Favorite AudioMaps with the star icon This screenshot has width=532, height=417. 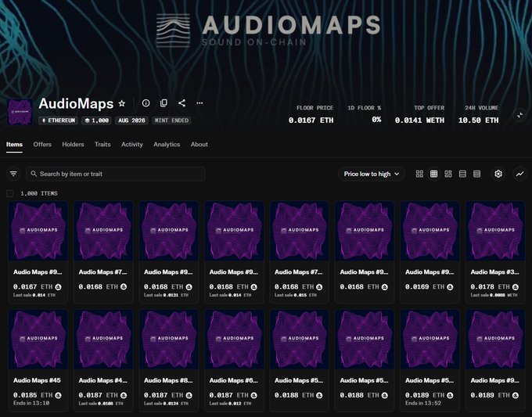coord(122,103)
